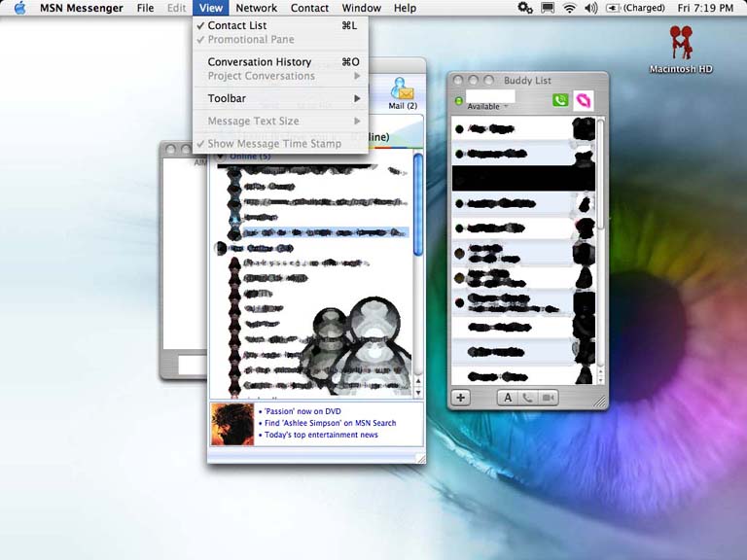Click the contact list vertical scrollbar thumb
This screenshot has width=747, height=560.
pos(418,205)
